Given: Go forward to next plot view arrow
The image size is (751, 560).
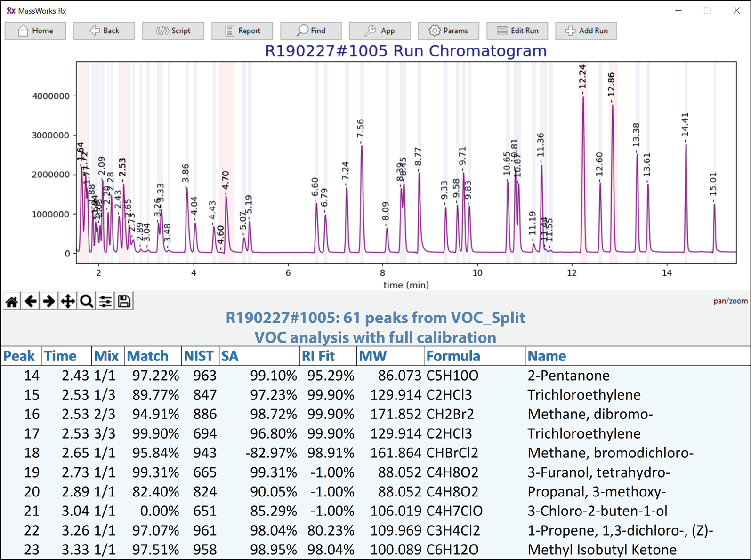Looking at the screenshot, I should coord(49,301).
